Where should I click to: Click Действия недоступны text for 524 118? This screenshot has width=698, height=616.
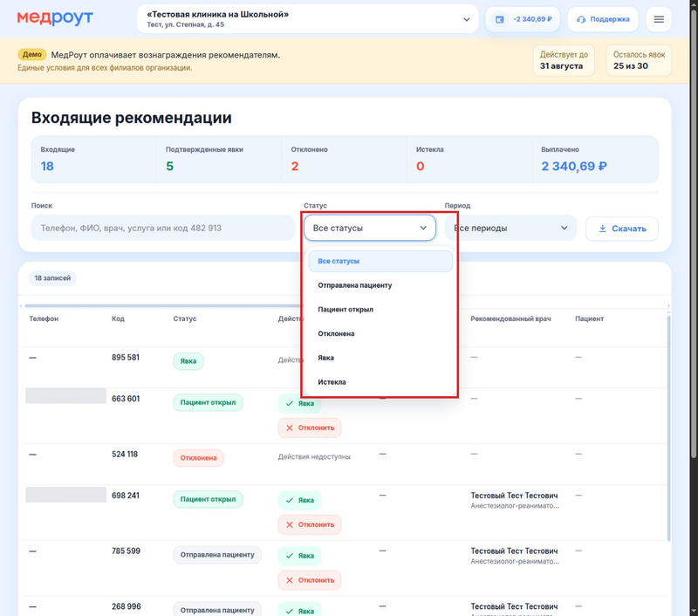(314, 457)
